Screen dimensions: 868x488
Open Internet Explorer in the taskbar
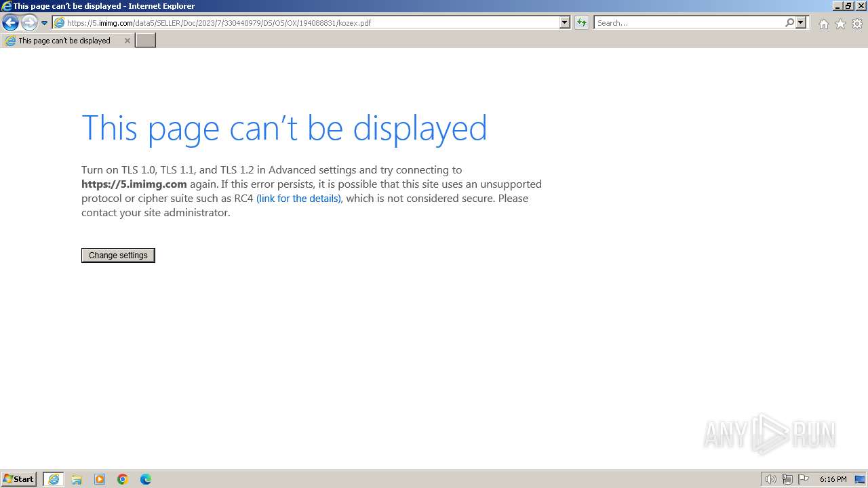click(x=54, y=479)
